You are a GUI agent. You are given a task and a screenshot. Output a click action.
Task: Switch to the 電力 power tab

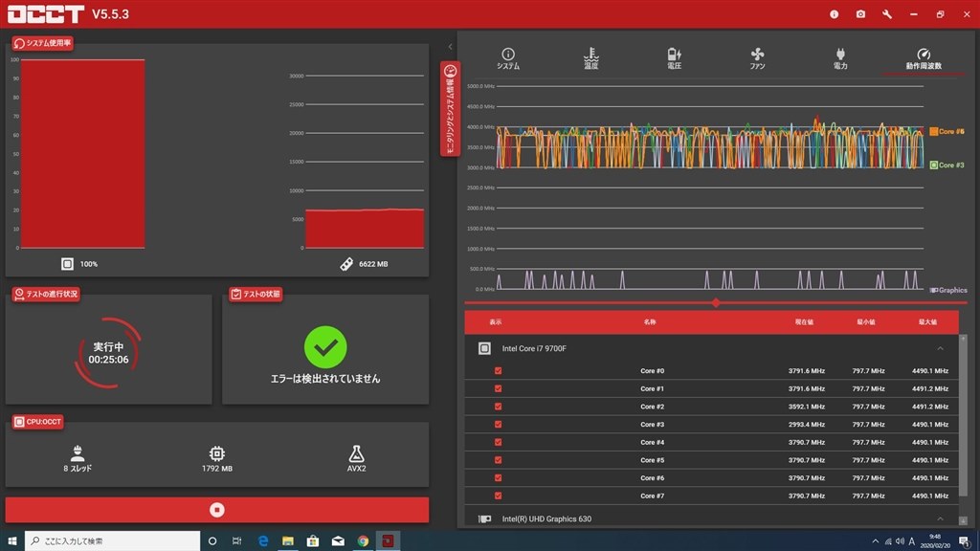tap(840, 58)
